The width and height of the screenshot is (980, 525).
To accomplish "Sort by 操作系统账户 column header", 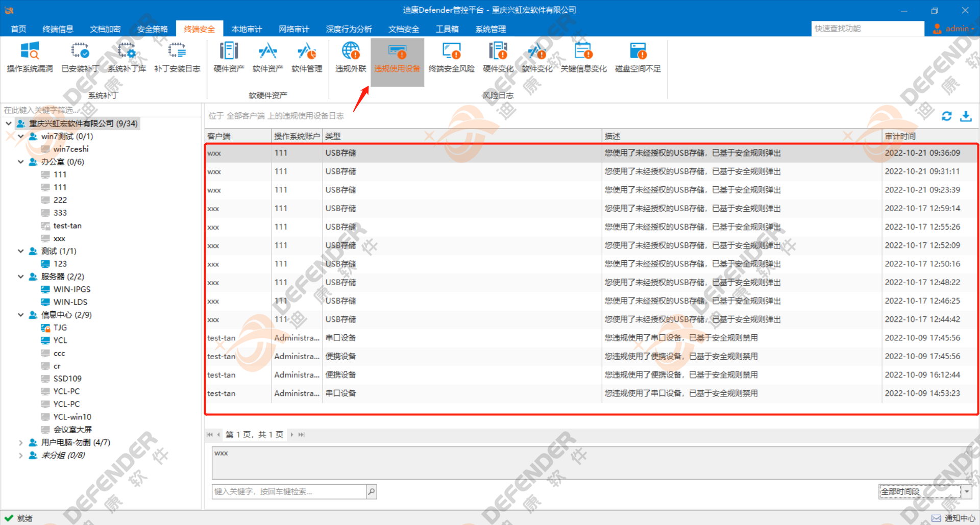I will point(297,136).
